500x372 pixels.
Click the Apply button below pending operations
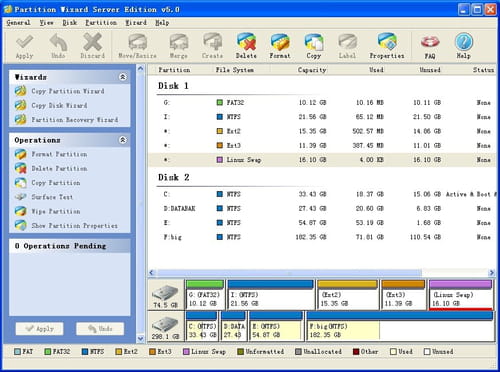point(40,329)
